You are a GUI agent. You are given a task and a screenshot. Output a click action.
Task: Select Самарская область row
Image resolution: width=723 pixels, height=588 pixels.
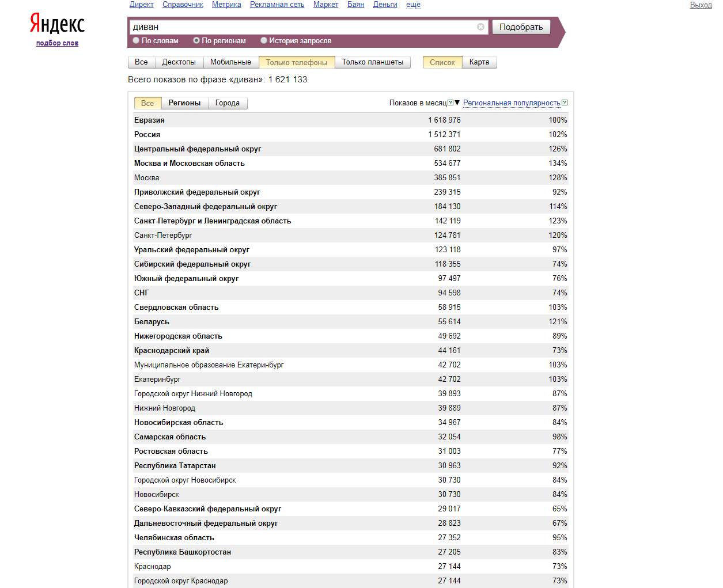(x=351, y=437)
